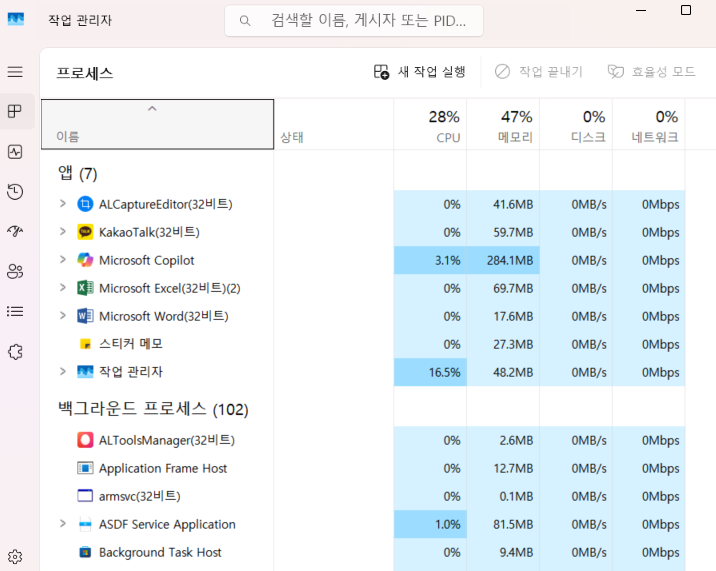The image size is (716, 571).
Task: Click the 스티커 메모 sticky note icon
Action: [85, 344]
